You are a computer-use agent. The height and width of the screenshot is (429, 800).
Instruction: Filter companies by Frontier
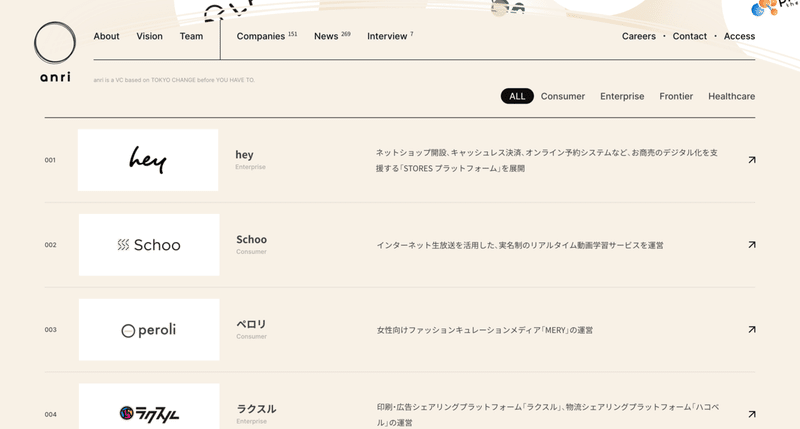676,96
